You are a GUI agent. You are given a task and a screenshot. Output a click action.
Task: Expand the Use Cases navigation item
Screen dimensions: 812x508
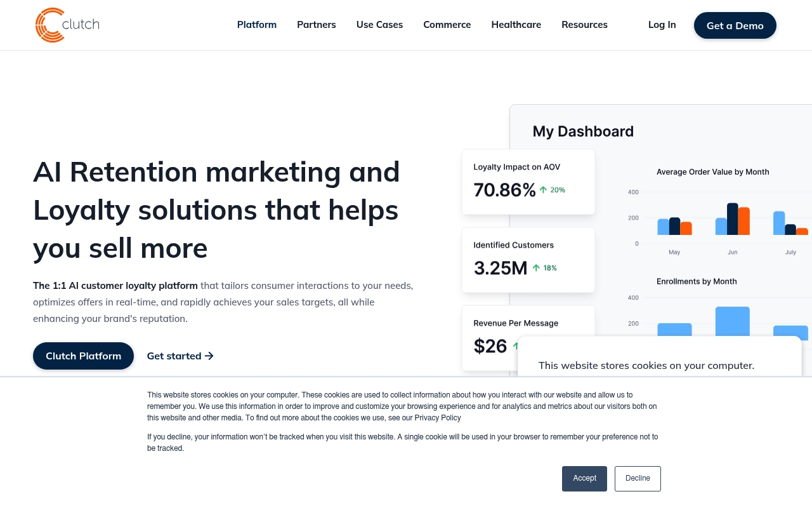pyautogui.click(x=379, y=25)
